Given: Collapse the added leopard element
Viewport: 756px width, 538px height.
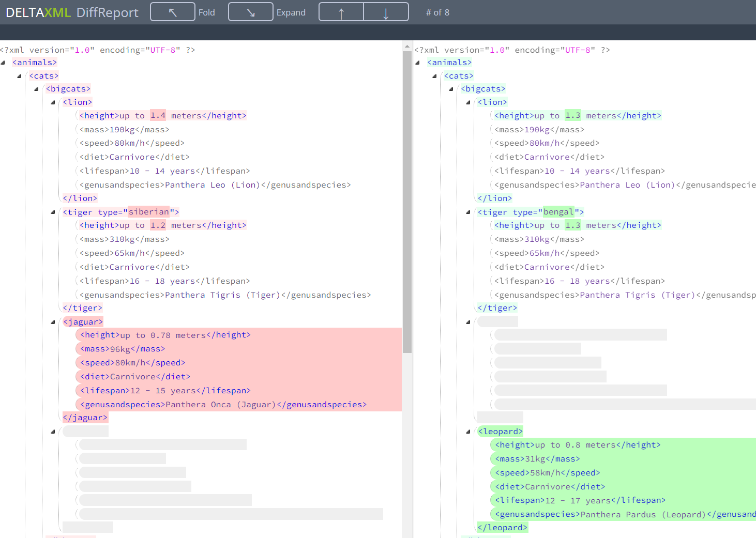Looking at the screenshot, I should [x=468, y=432].
